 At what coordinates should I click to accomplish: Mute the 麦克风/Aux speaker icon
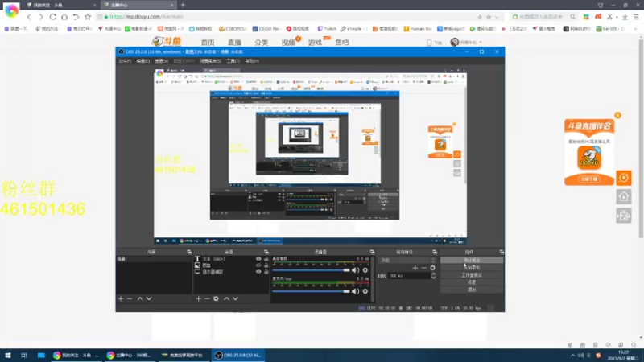(x=355, y=291)
